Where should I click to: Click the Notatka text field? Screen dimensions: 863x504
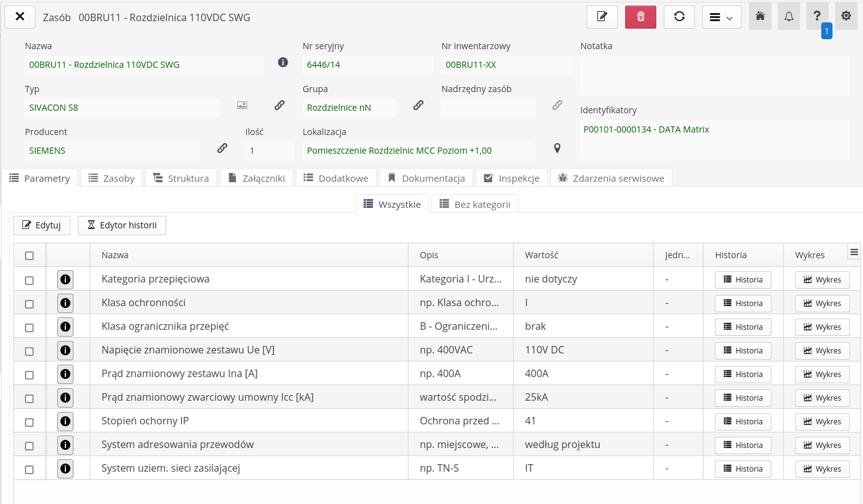(x=714, y=75)
